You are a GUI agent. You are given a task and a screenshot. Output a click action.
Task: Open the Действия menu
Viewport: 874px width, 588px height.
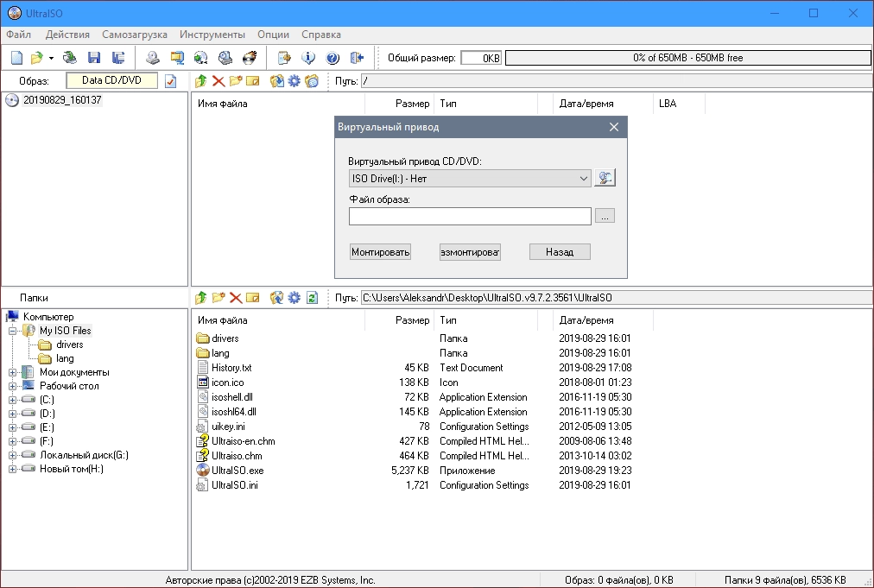67,35
